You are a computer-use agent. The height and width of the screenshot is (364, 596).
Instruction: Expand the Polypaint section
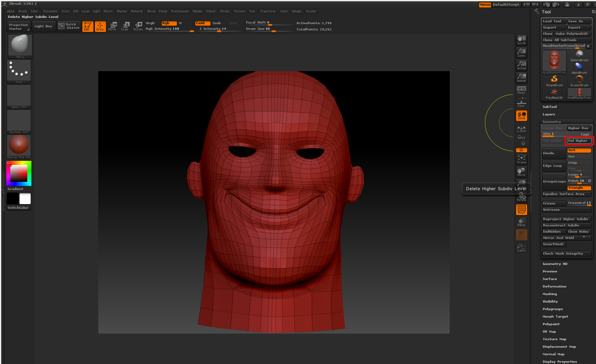[x=551, y=324]
